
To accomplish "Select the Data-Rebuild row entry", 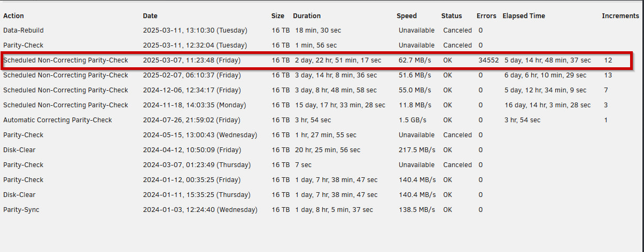I will [321, 30].
